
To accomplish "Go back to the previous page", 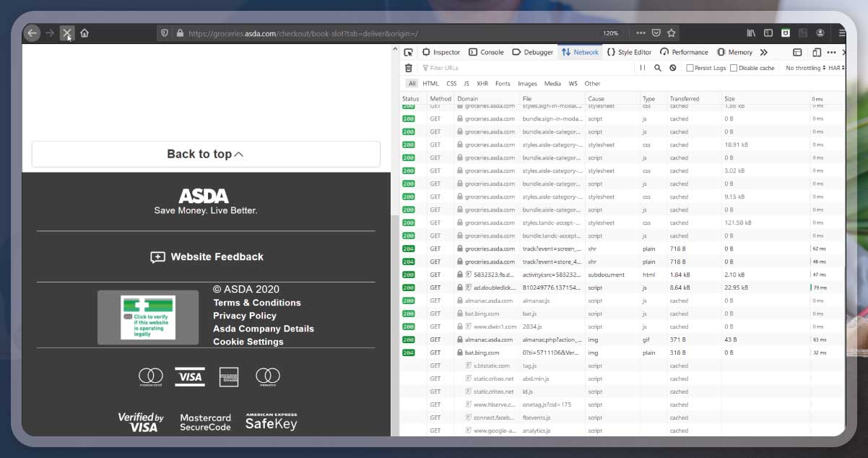I will click(32, 33).
